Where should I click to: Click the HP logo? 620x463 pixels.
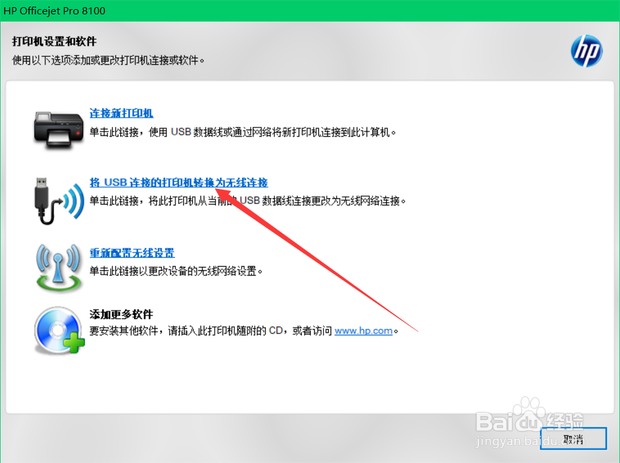click(586, 51)
